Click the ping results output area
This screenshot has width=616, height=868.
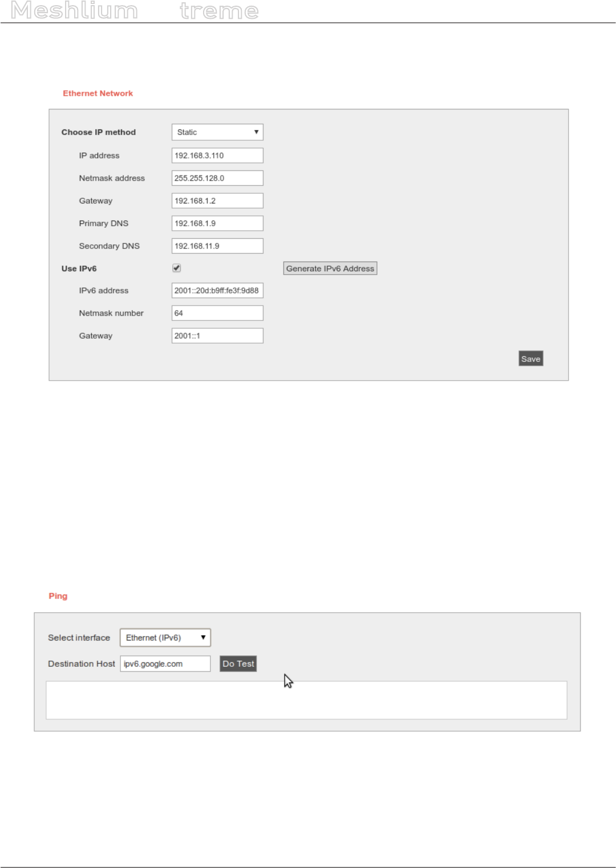306,700
